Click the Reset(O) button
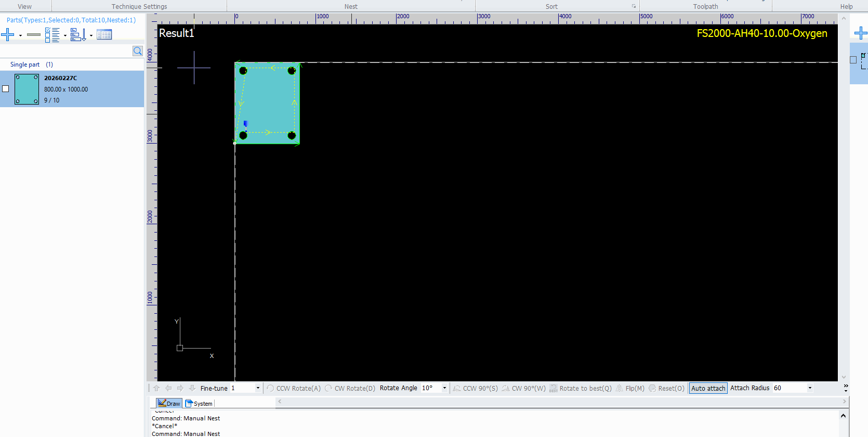Image resolution: width=868 pixels, height=437 pixels. tap(666, 389)
